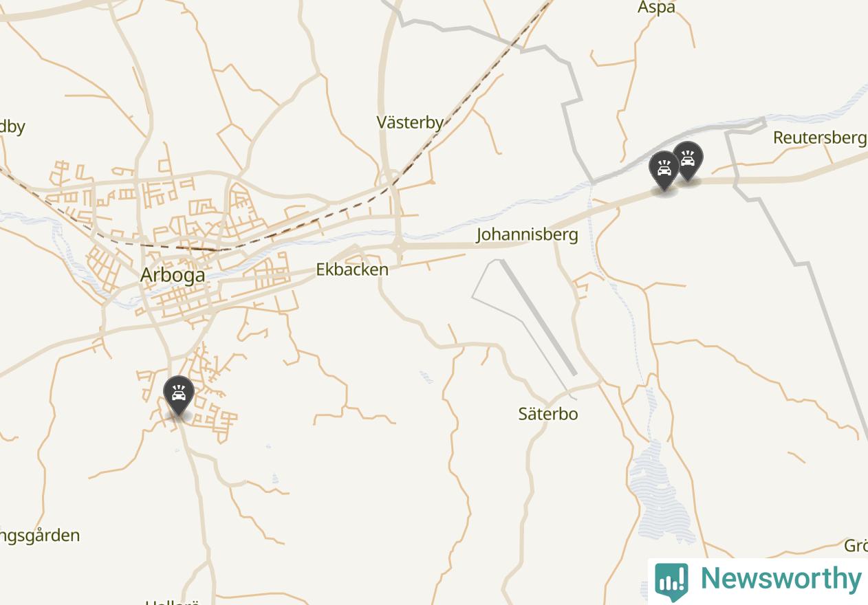Click the airport runway strip near Säterbo
This screenshot has height=605, width=868.
[539, 317]
